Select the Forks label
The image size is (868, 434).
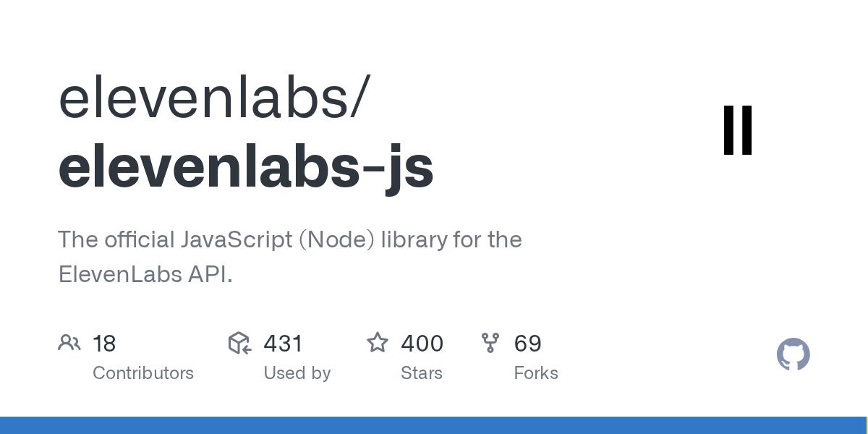[536, 373]
